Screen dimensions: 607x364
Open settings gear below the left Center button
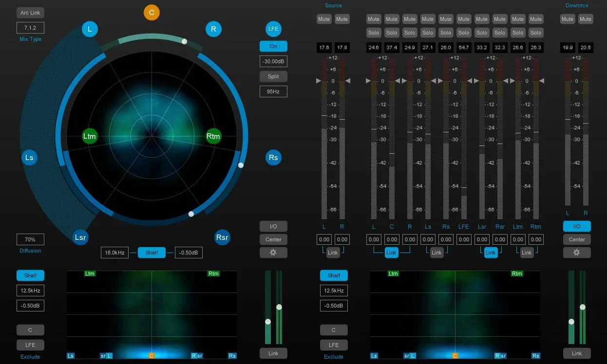(273, 253)
